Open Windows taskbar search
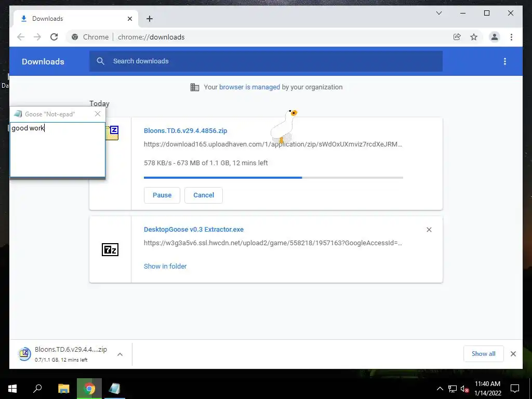The height and width of the screenshot is (399, 532). [37, 389]
